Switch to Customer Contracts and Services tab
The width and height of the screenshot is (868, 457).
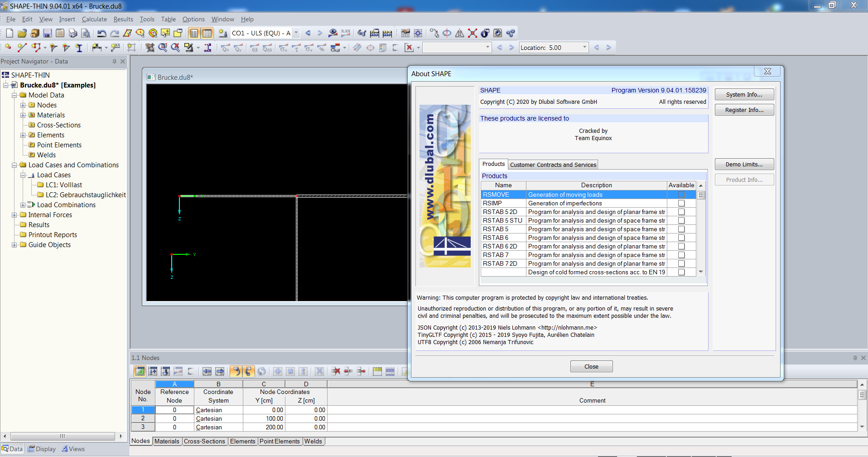pyautogui.click(x=553, y=165)
